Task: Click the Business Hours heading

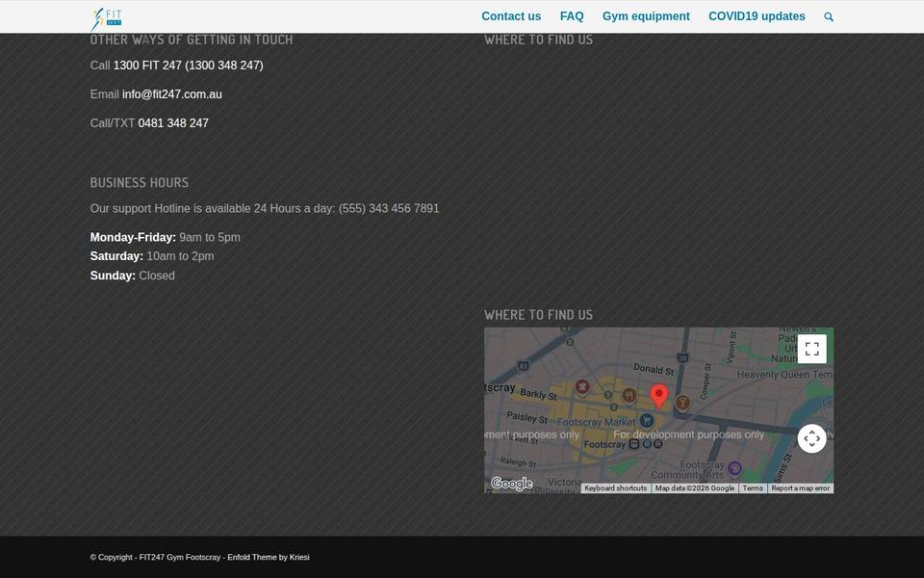Action: pyautogui.click(x=139, y=183)
